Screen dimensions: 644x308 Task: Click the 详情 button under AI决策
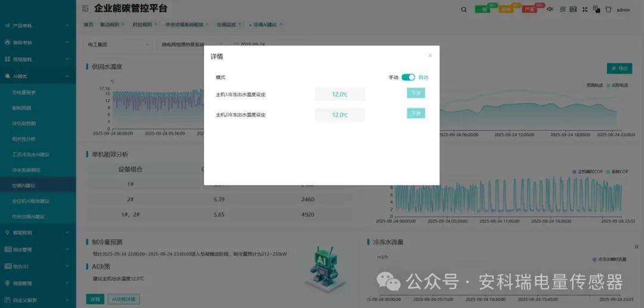tap(95, 299)
